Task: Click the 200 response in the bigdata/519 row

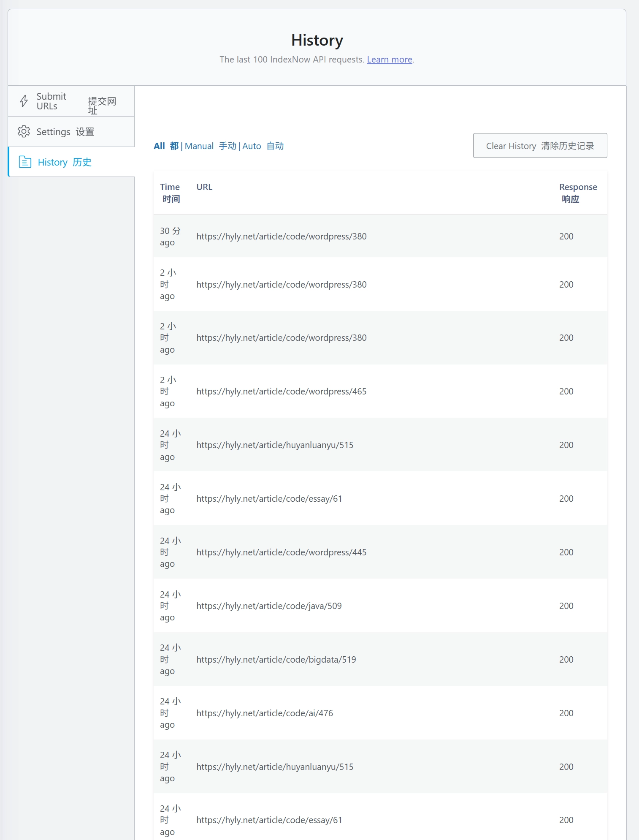Action: [566, 660]
